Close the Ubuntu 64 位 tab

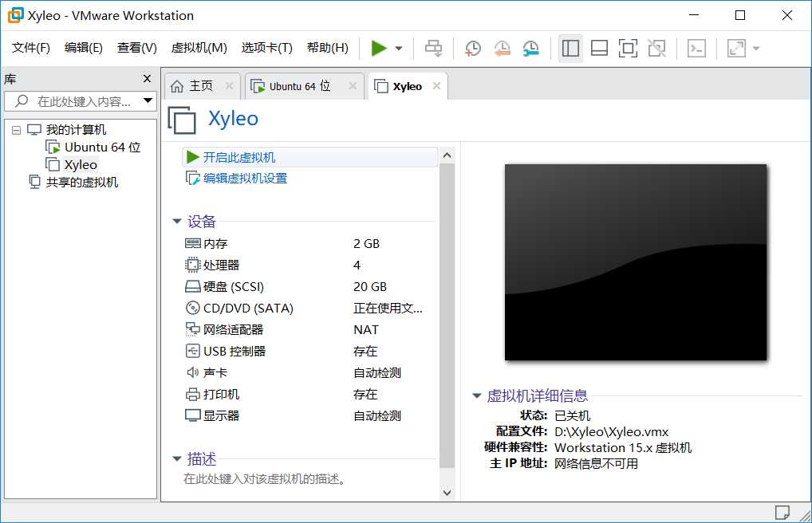[x=353, y=86]
